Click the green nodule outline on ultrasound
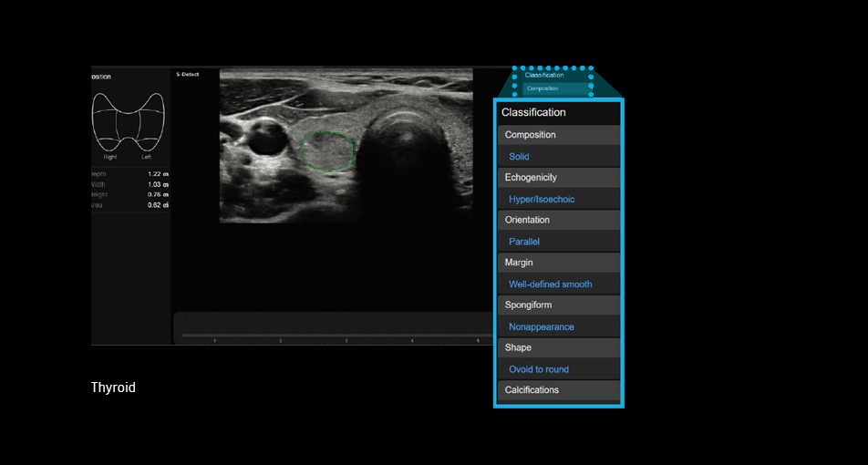The image size is (868, 465). click(x=326, y=150)
